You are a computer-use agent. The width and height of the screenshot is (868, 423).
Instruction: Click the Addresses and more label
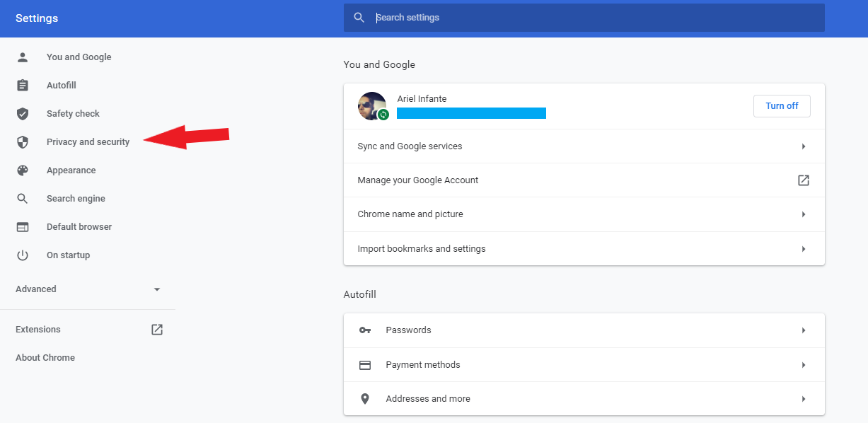(x=428, y=399)
